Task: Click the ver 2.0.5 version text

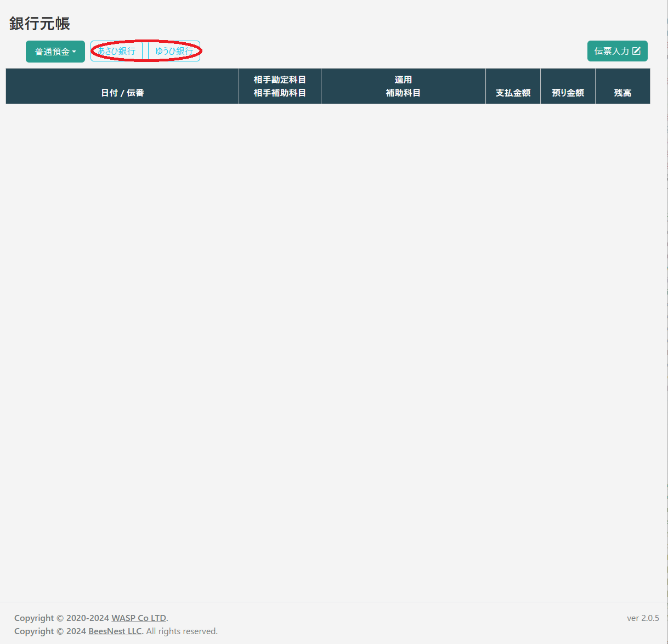Action: tap(643, 618)
